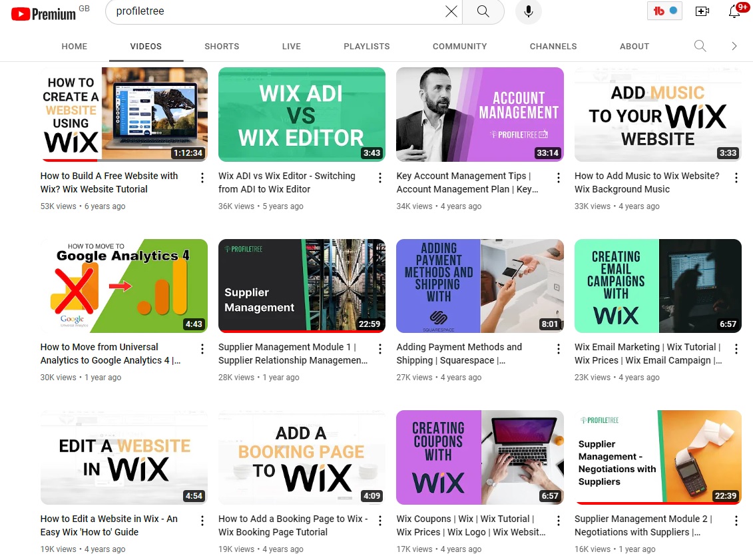Image resolution: width=753 pixels, height=560 pixels.
Task: Play the Create a Website Using Wix thumbnail
Action: 124,115
